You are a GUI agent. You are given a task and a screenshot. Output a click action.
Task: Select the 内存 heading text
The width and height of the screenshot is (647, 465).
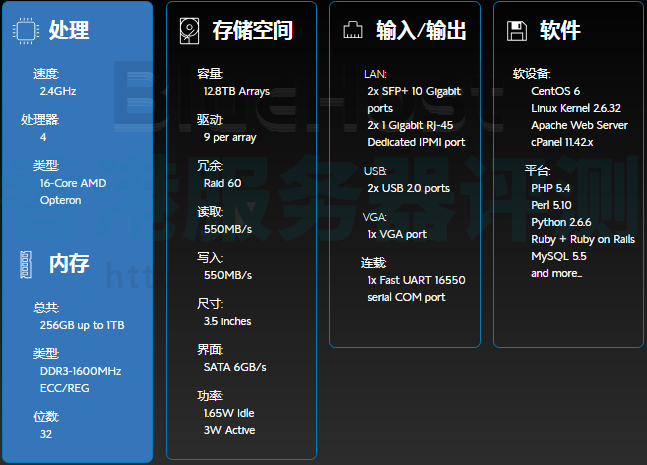(69, 264)
